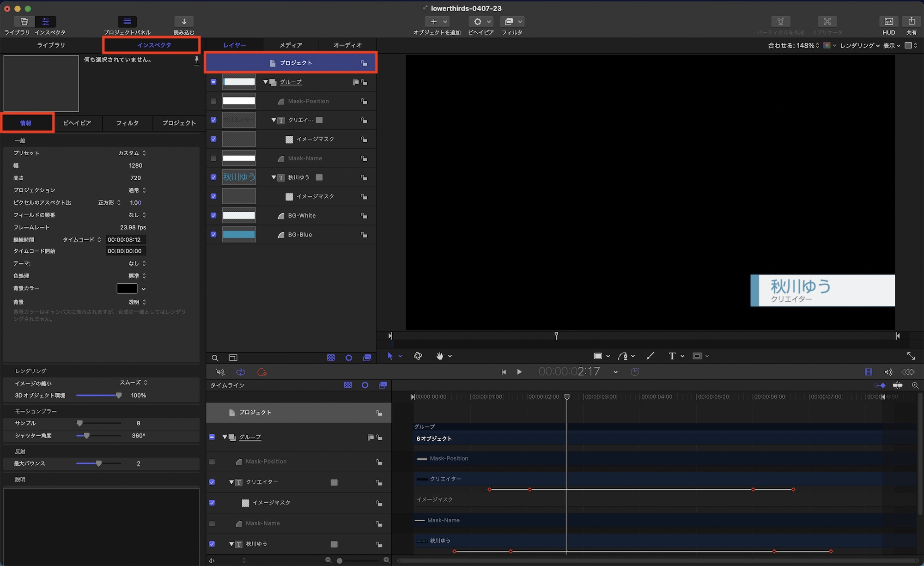Image resolution: width=924 pixels, height=566 pixels.
Task: Enable the Mask-Position layer checkbox
Action: [x=213, y=101]
